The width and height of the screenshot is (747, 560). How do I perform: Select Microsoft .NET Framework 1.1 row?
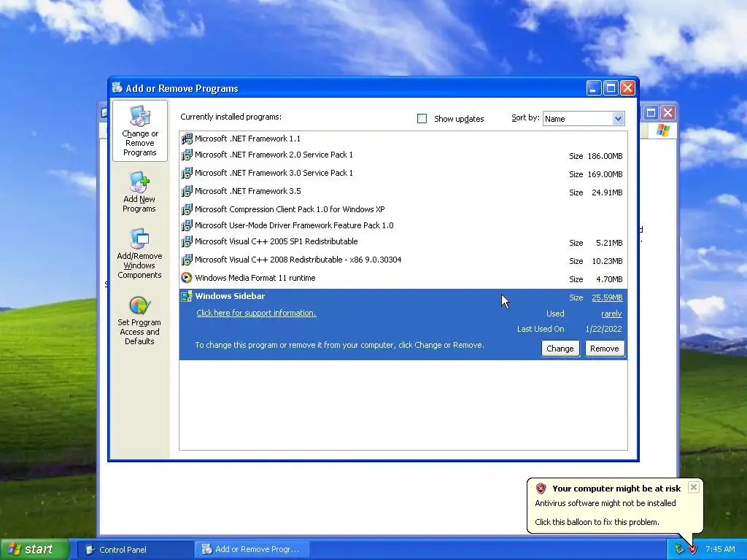[x=403, y=139]
